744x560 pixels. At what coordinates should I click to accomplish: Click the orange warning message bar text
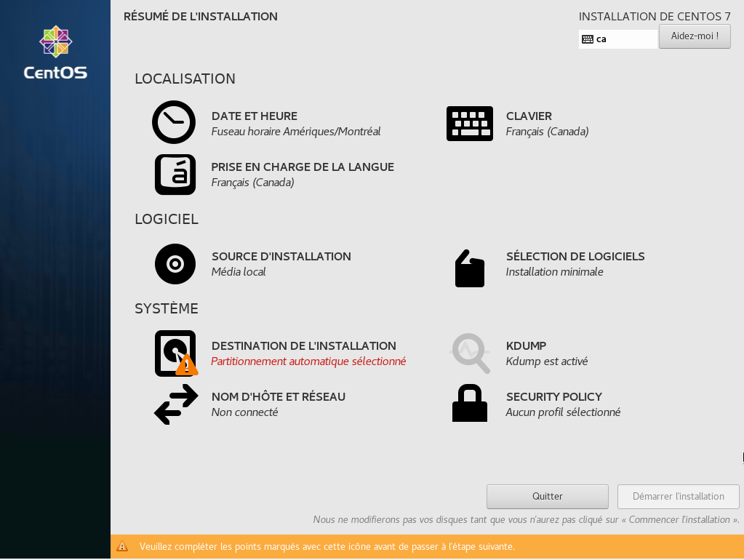click(327, 547)
